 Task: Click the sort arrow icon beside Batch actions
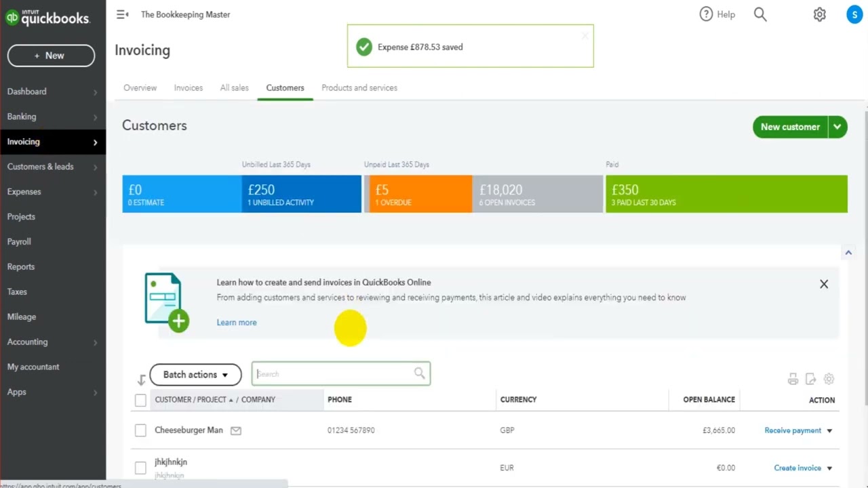coord(141,380)
